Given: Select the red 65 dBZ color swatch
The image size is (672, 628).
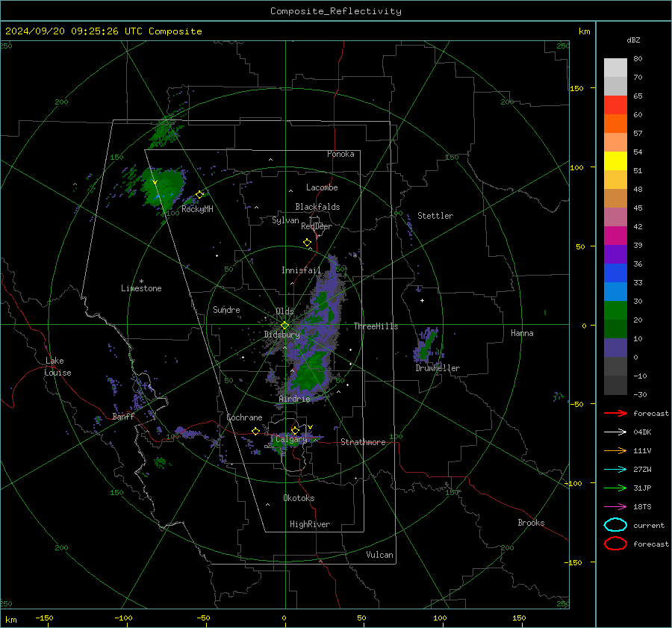Looking at the screenshot, I should 615,105.
